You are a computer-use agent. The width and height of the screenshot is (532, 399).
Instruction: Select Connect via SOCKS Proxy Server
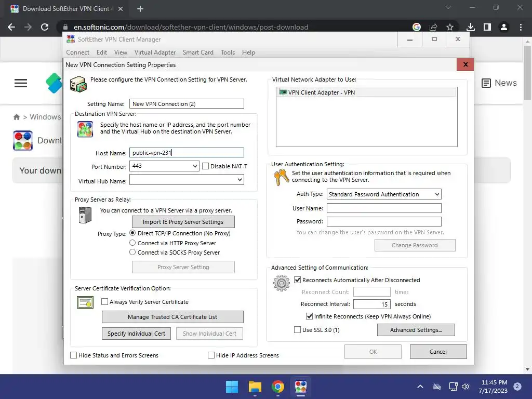132,252
